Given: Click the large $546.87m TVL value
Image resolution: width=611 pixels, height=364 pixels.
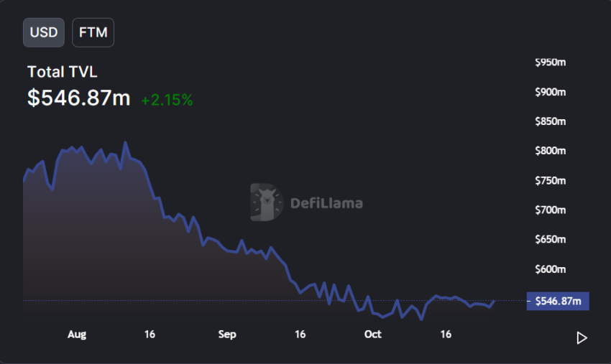Looking at the screenshot, I should (x=79, y=98).
